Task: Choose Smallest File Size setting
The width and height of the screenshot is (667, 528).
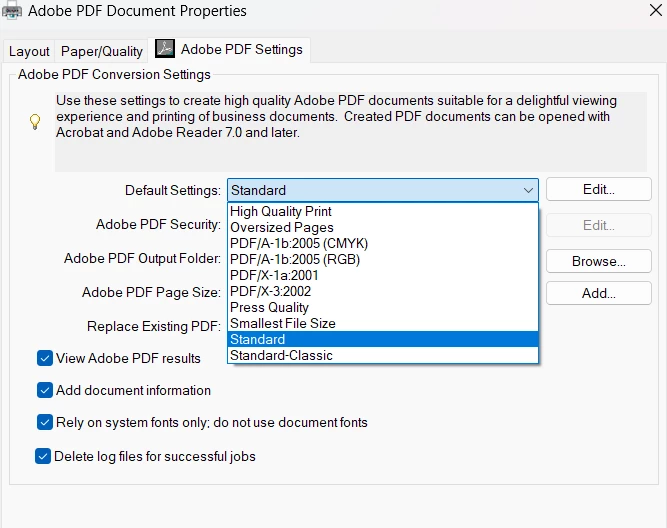Action: (x=383, y=323)
